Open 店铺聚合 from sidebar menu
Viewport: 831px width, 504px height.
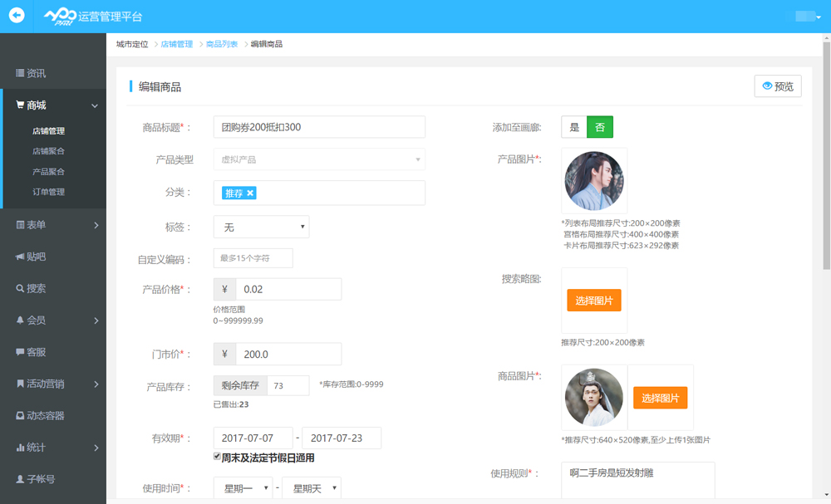click(51, 150)
